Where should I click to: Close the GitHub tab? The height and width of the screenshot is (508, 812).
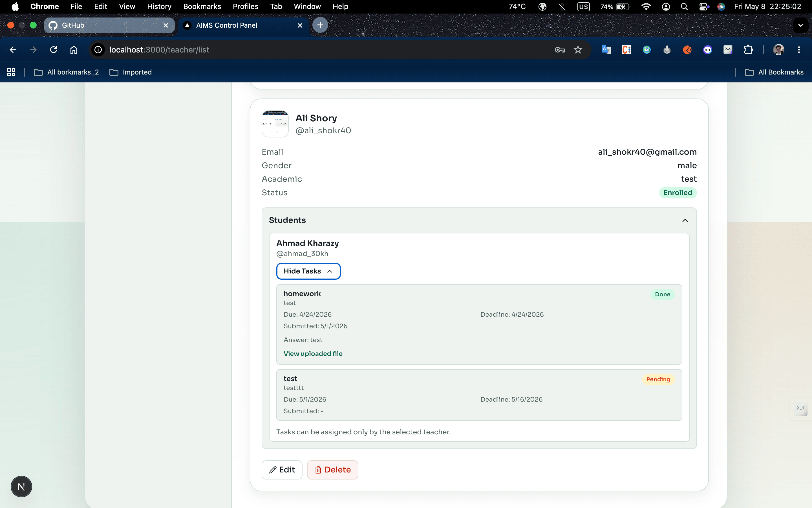(x=166, y=25)
